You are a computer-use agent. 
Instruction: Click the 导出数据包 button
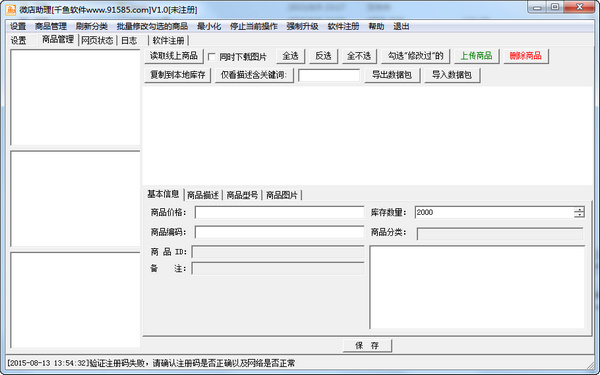(392, 75)
